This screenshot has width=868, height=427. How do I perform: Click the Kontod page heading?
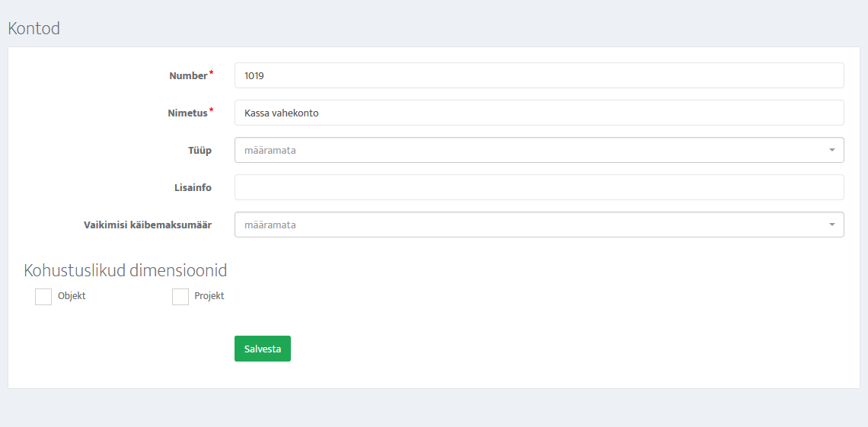pos(34,29)
